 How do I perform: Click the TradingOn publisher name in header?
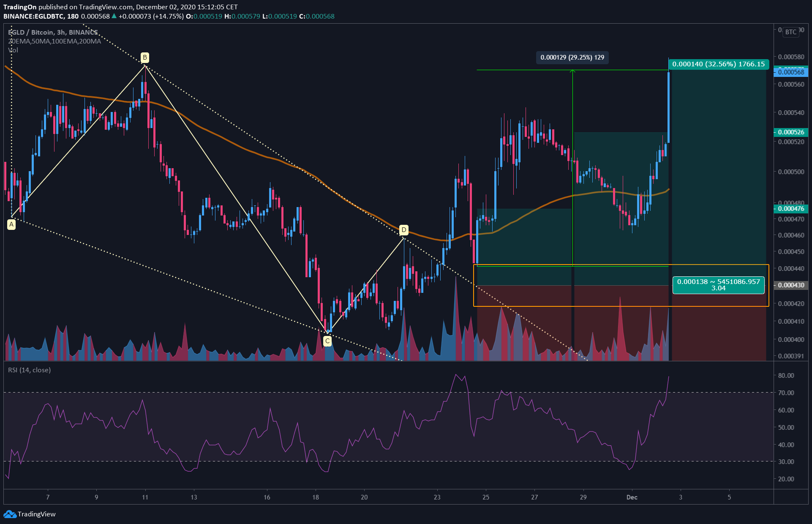pyautogui.click(x=20, y=7)
